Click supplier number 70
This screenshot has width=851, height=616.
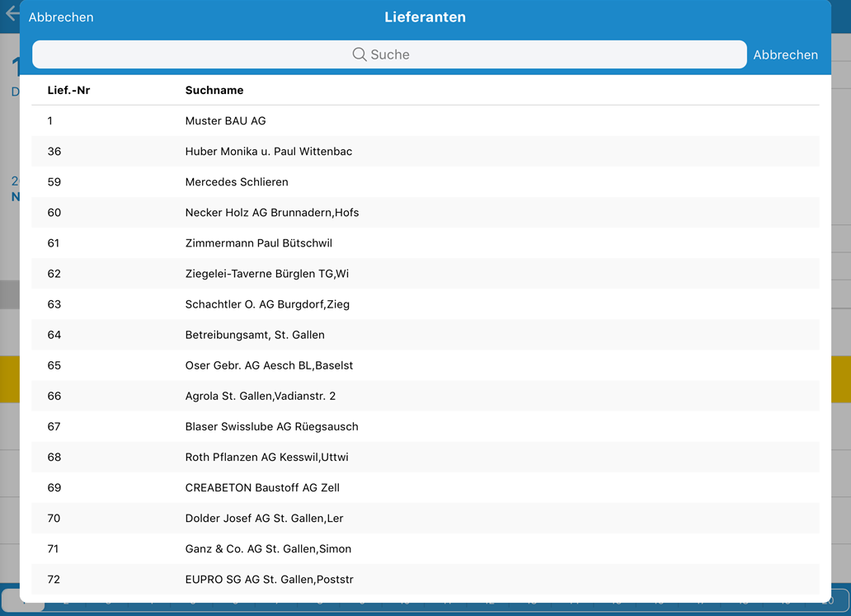(x=54, y=519)
